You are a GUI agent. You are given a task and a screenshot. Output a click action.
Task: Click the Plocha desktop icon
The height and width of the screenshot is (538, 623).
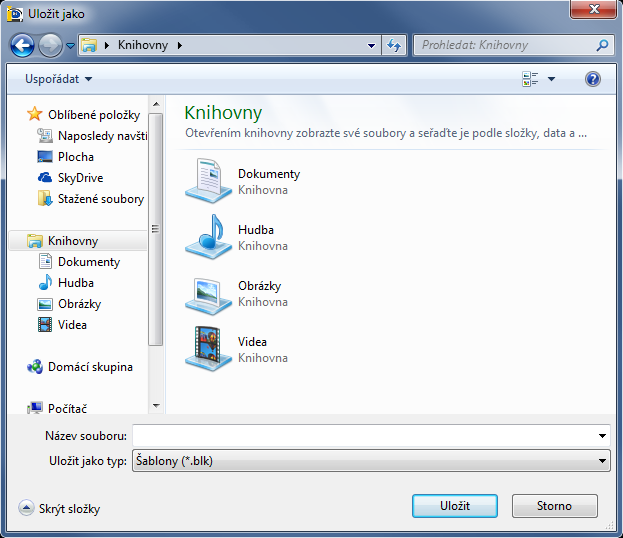click(45, 157)
